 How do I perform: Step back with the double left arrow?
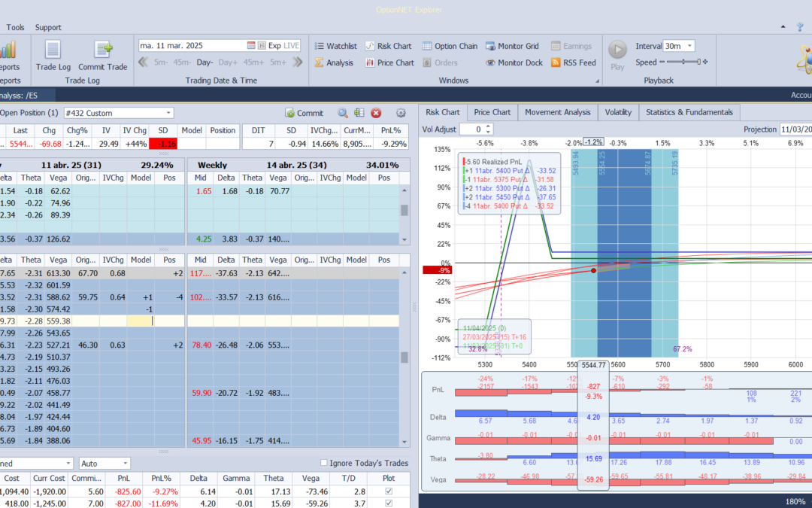coord(144,62)
